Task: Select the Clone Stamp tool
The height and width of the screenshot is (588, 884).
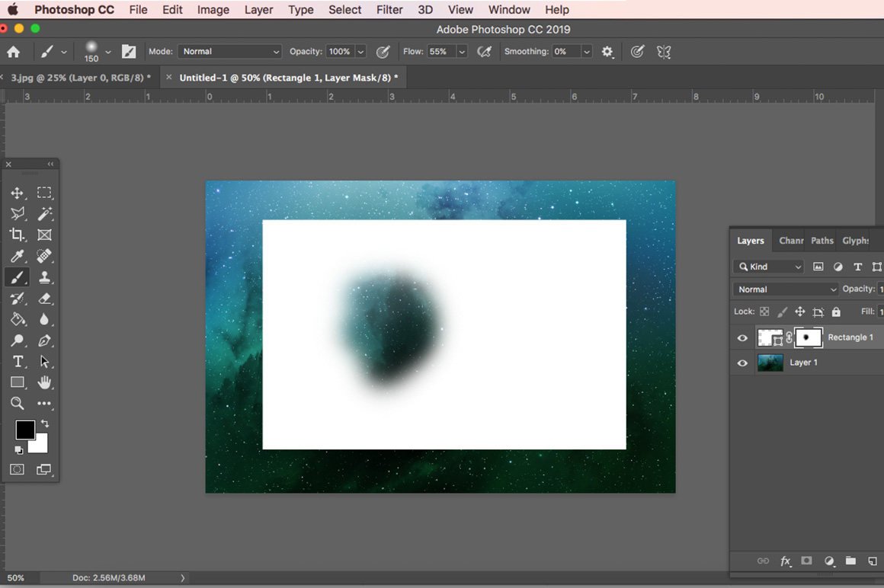Action: click(44, 277)
